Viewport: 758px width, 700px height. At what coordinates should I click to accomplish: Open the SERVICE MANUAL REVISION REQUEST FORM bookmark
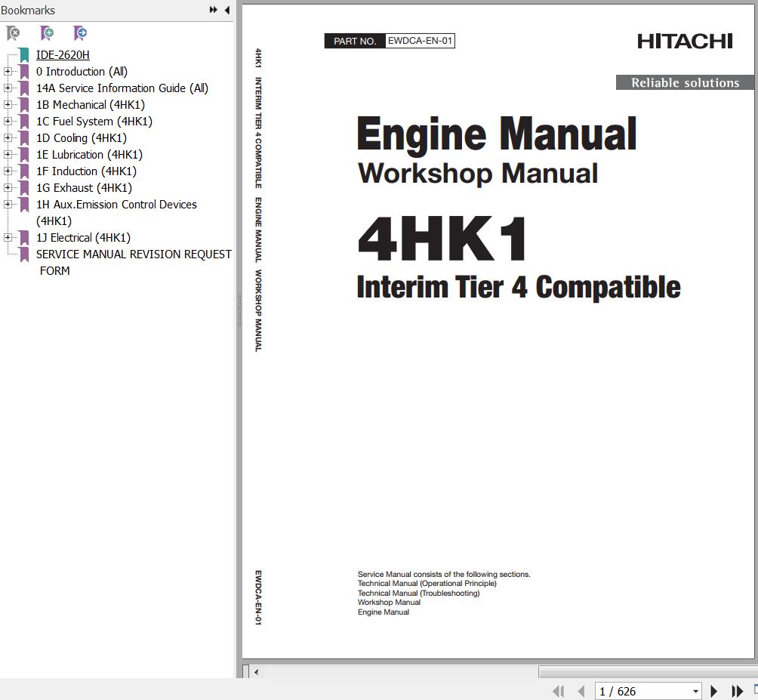tap(134, 263)
